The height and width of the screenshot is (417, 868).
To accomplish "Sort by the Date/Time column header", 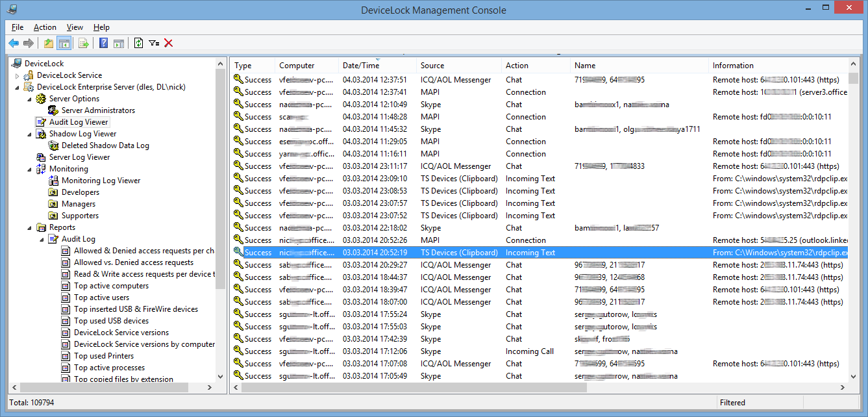I will click(x=378, y=66).
